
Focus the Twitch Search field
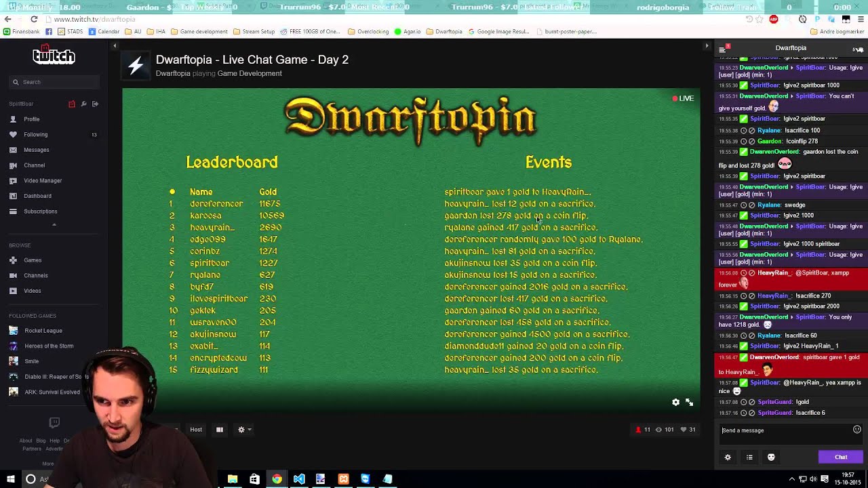point(54,82)
